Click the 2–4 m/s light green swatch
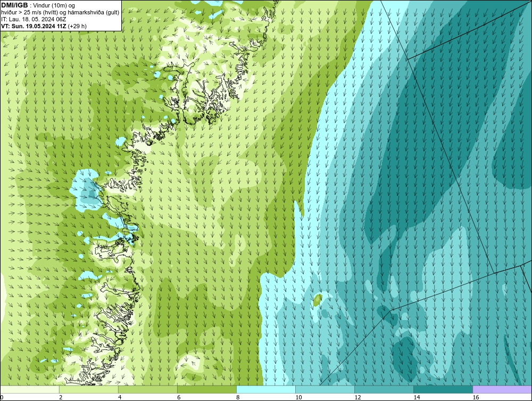The image size is (532, 401). [89, 389]
